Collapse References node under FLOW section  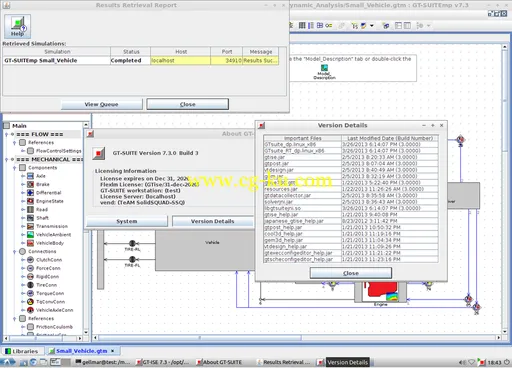[x=14, y=143]
